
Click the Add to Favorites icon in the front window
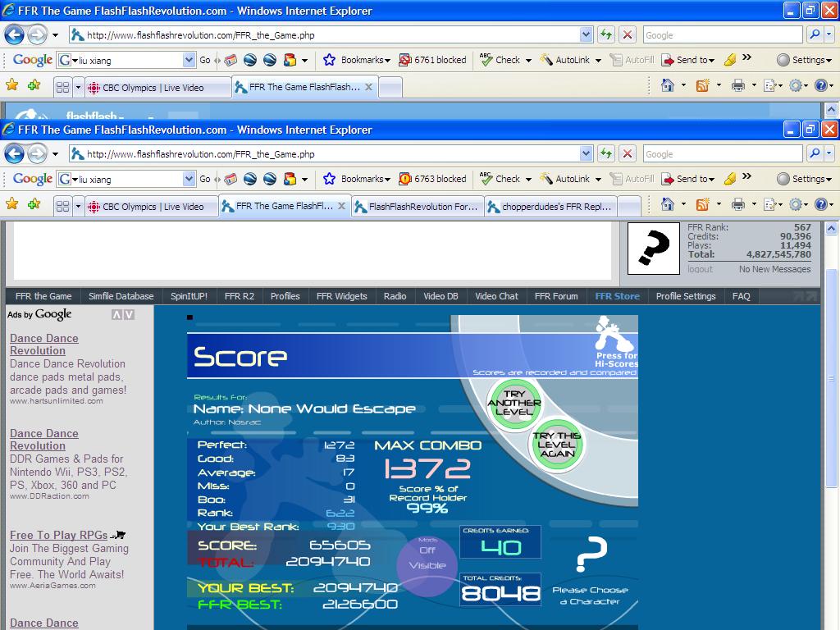(34, 204)
